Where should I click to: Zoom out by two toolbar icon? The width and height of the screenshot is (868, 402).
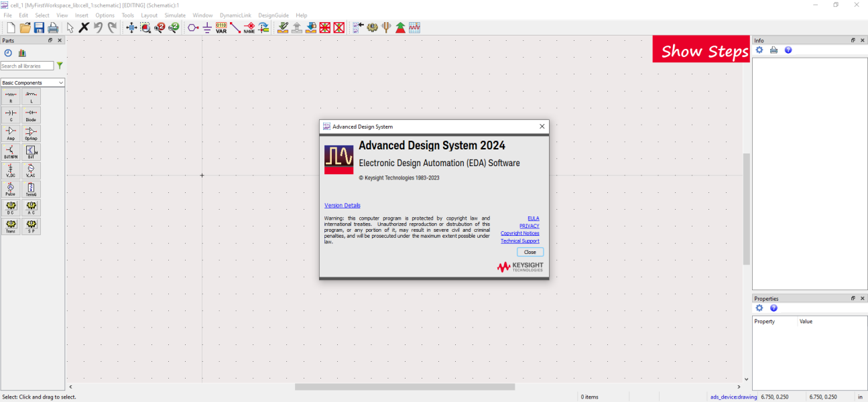click(x=174, y=27)
